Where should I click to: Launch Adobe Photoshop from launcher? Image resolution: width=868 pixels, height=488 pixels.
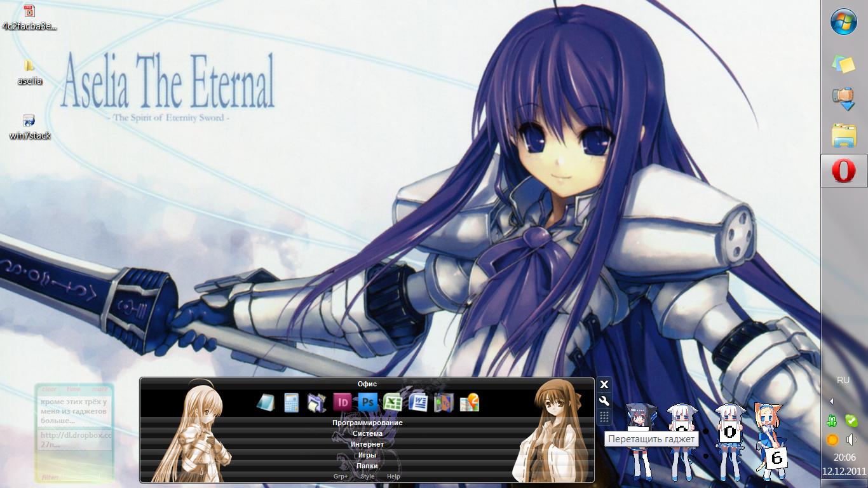[x=367, y=402]
